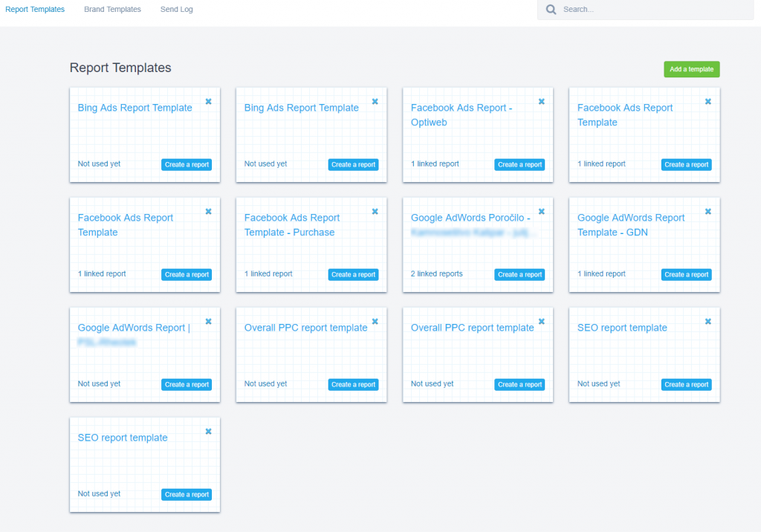Delete the Google AdWords Poročilo template
The height and width of the screenshot is (532, 761).
pos(541,212)
